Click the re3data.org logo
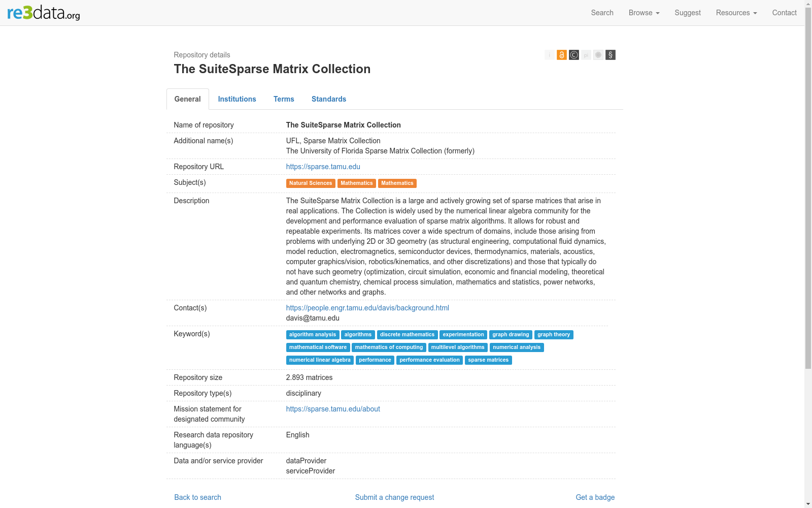The width and height of the screenshot is (812, 508). click(44, 12)
